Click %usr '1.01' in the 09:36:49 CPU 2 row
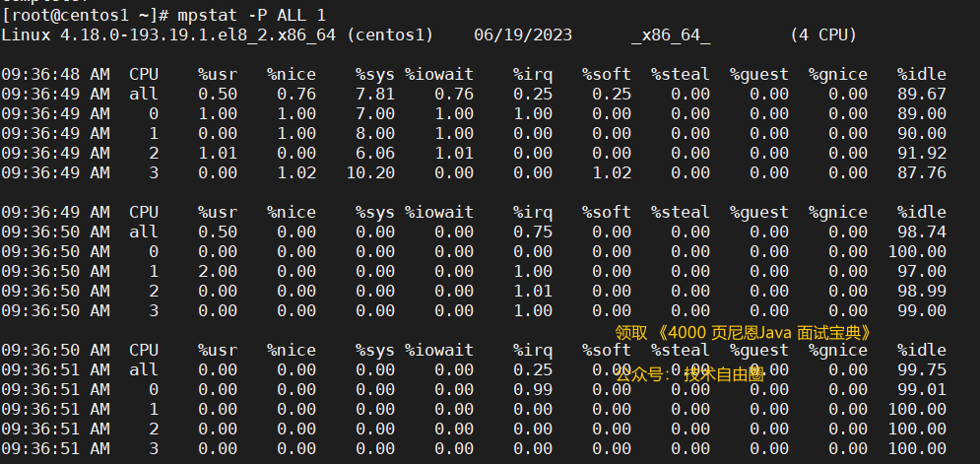 tap(218, 154)
